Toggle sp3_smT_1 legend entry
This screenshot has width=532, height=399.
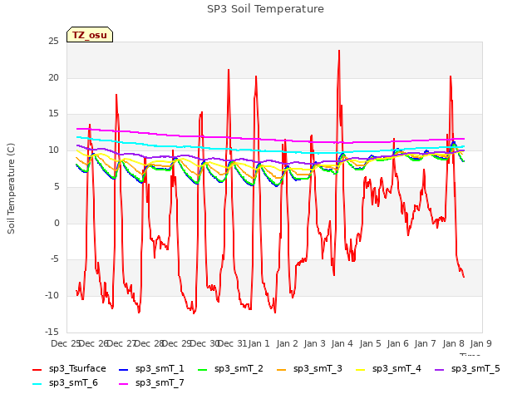[x=151, y=368]
